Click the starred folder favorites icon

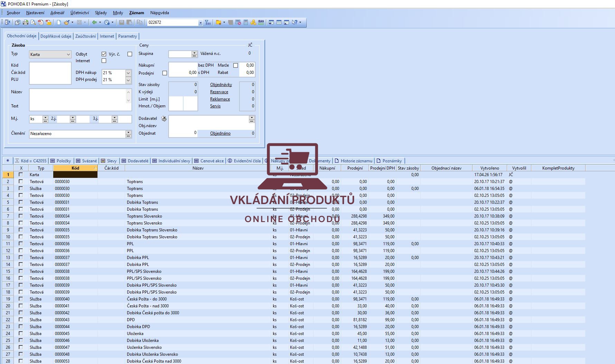[218, 22]
